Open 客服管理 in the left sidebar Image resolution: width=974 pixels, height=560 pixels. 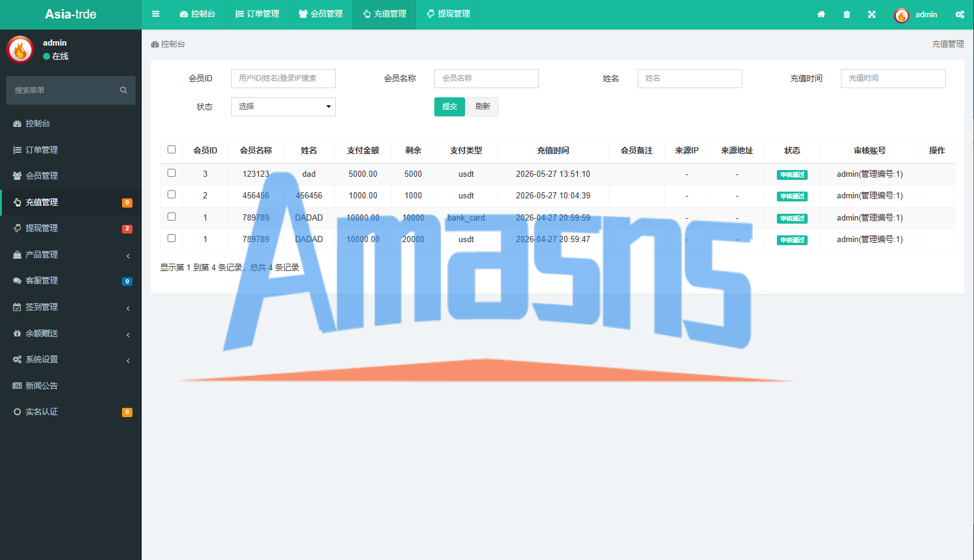[71, 280]
